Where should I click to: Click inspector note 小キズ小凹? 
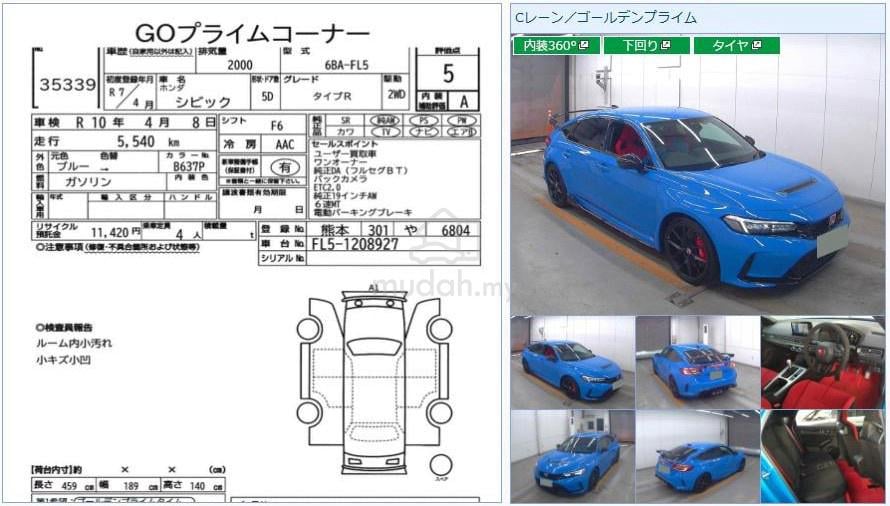tap(63, 360)
